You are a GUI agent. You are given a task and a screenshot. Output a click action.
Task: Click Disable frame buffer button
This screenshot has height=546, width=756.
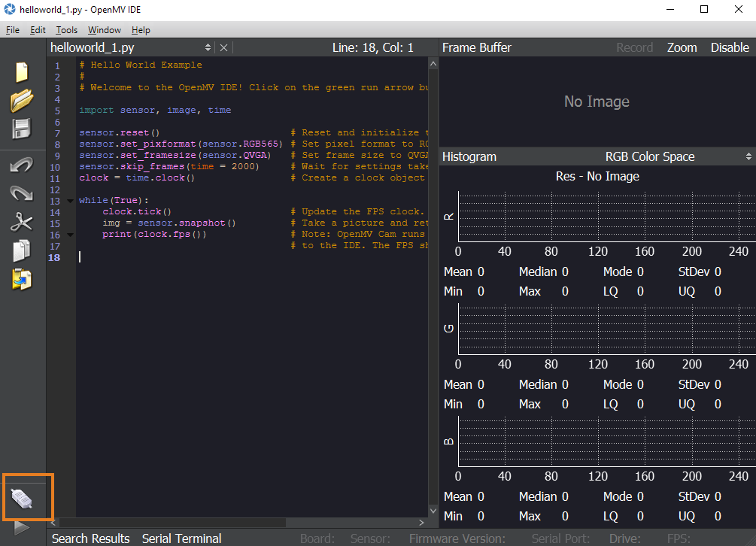tap(730, 47)
